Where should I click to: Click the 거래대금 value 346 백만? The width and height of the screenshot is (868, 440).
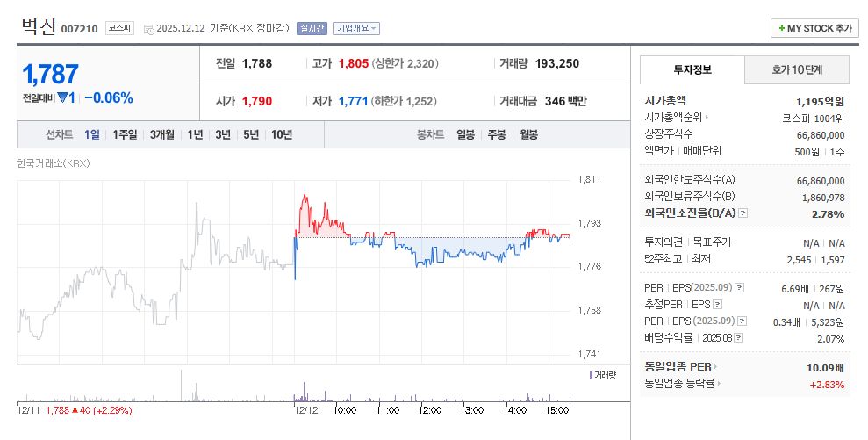[x=565, y=101]
